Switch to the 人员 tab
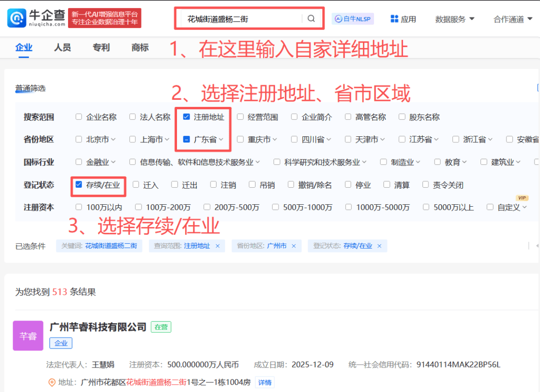 pos(62,48)
